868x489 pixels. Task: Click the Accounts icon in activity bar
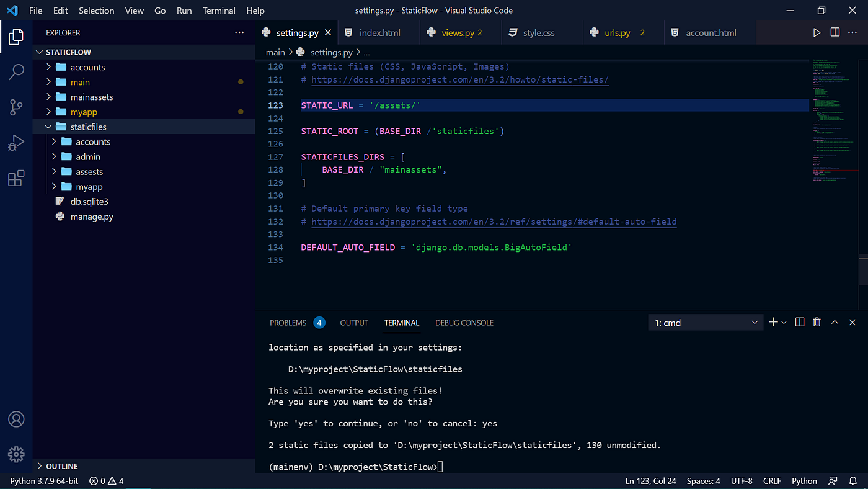click(16, 419)
